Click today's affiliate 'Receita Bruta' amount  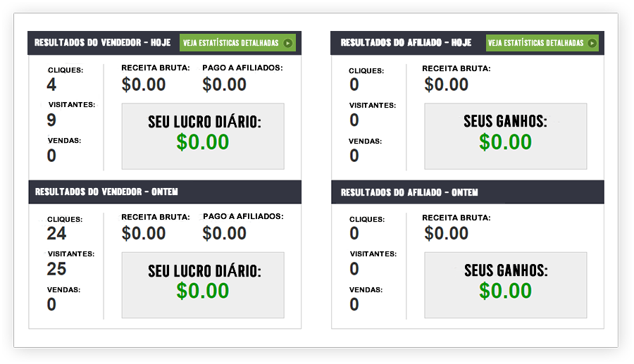point(447,85)
